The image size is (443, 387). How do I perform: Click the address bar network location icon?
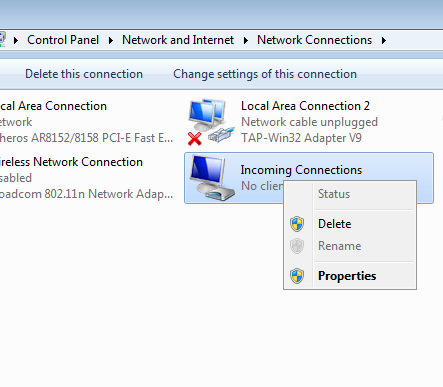tap(3, 40)
